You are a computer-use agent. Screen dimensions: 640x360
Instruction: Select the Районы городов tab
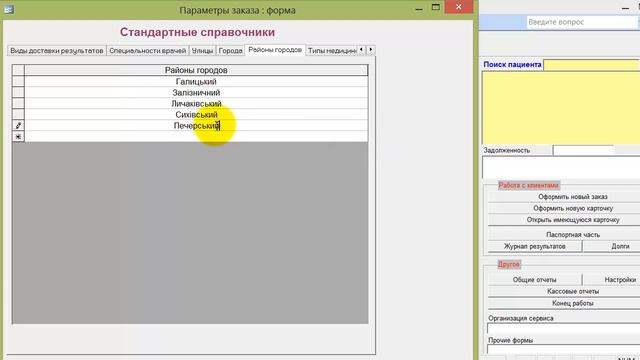pyautogui.click(x=275, y=50)
